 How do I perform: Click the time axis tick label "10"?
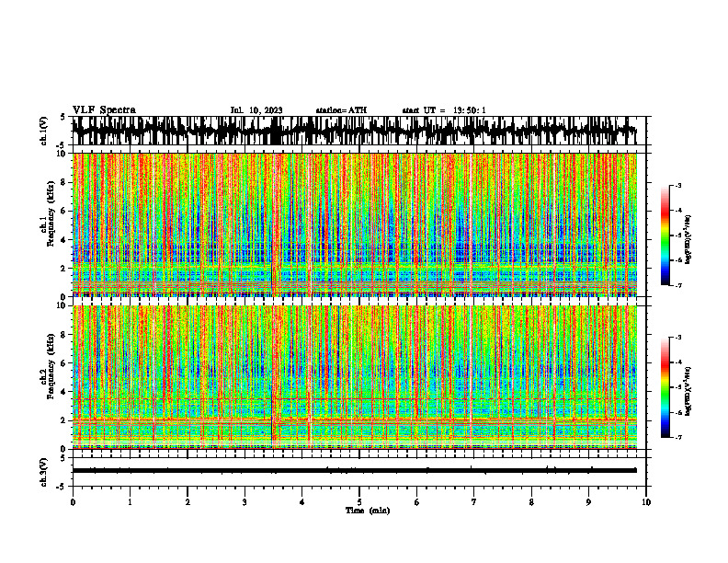pyautogui.click(x=646, y=502)
